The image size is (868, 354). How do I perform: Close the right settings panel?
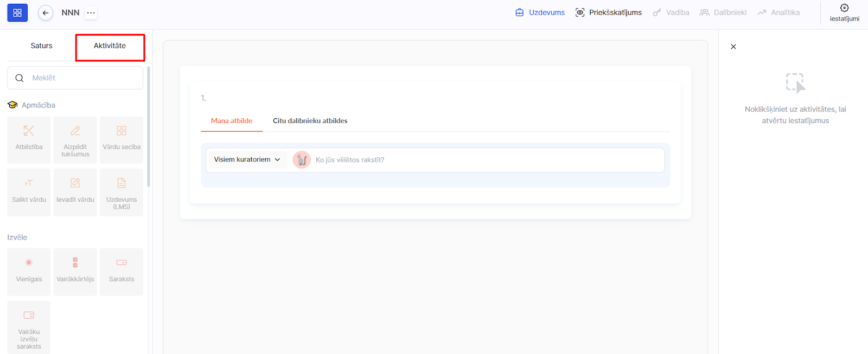[733, 47]
